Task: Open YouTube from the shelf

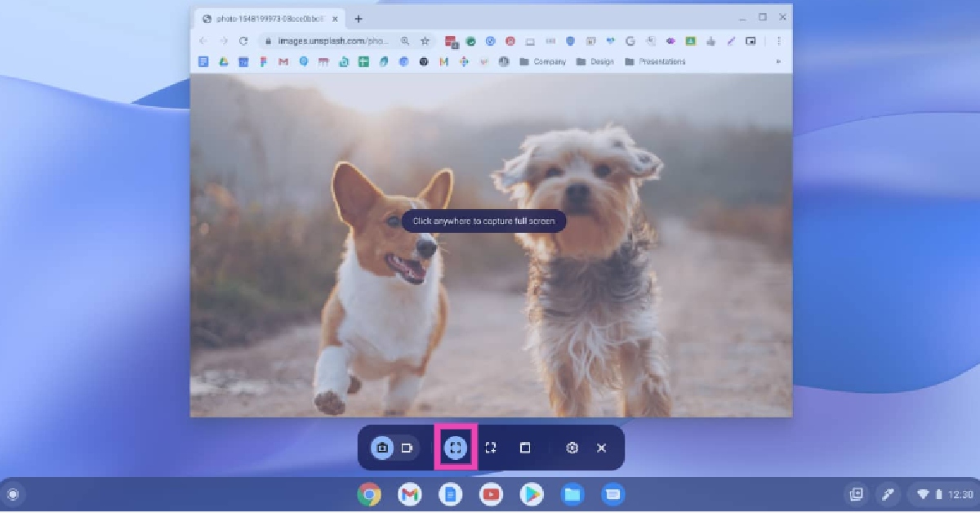Action: coord(491,494)
